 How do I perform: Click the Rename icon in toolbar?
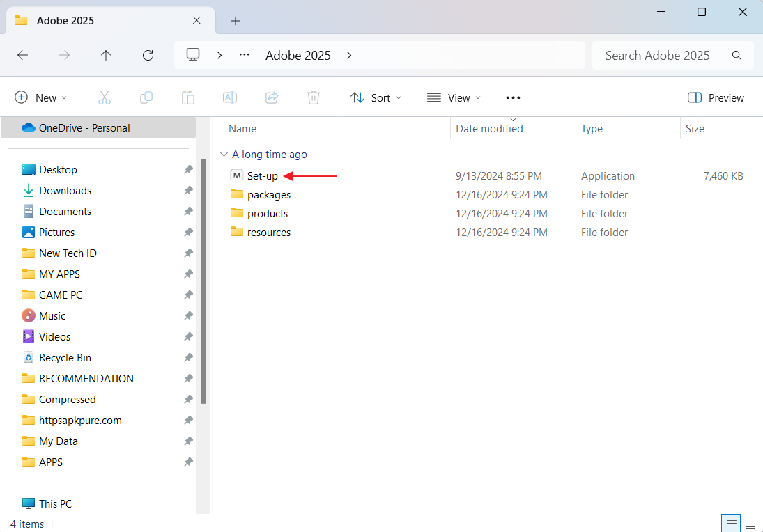tap(230, 98)
